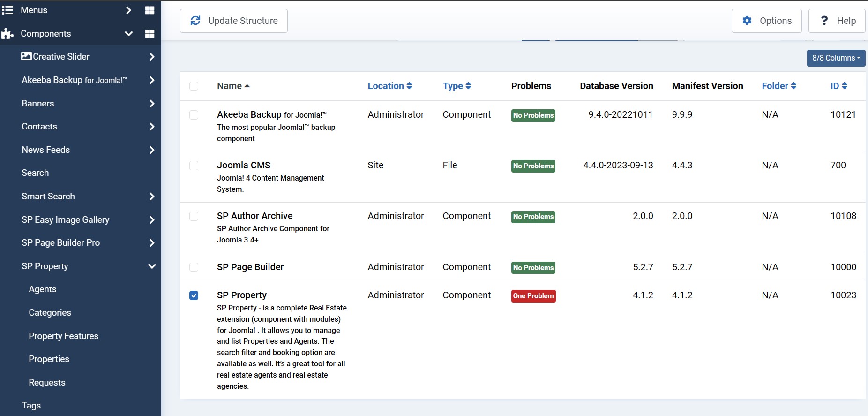This screenshot has width=868, height=416.
Task: Click the Components puzzle piece icon
Action: point(7,34)
